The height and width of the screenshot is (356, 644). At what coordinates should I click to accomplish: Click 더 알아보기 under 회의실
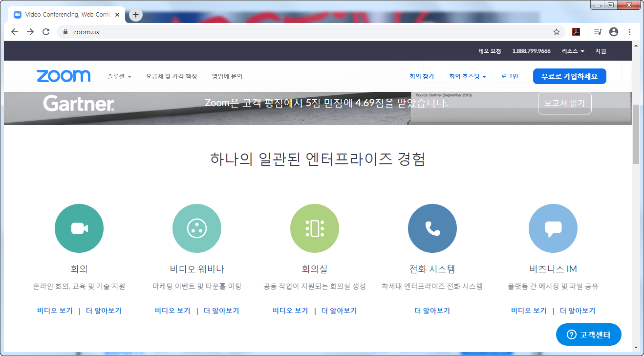[339, 311]
